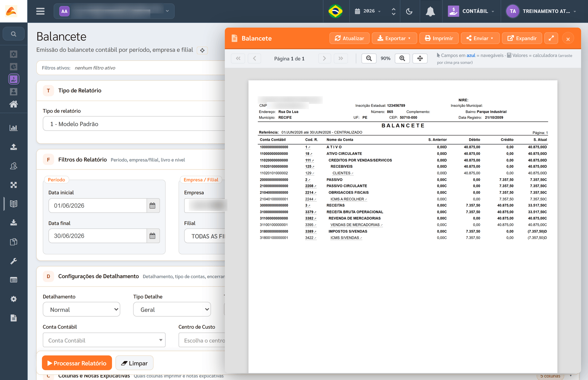Open the AA company selector
Image resolution: width=588 pixels, height=380 pixels.
pyautogui.click(x=114, y=11)
